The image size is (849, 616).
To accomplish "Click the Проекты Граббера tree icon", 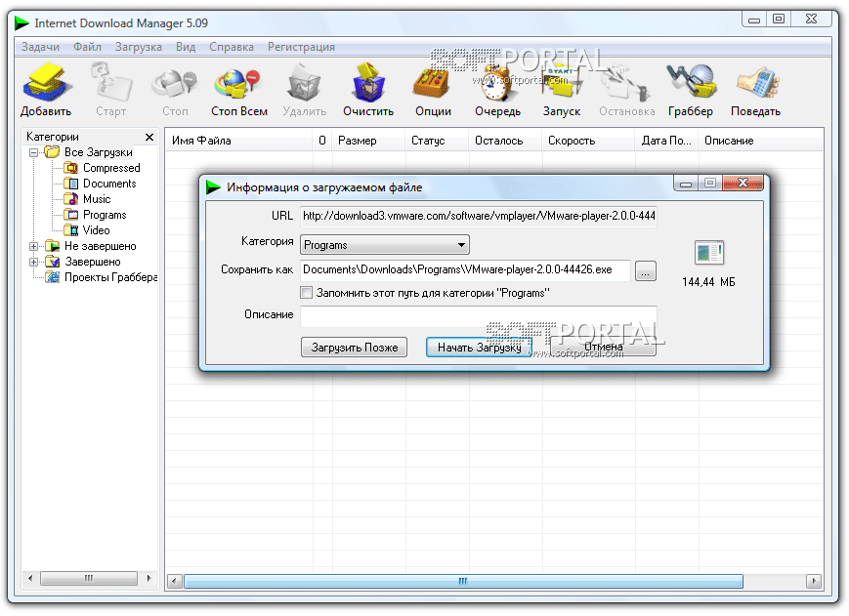I will pyautogui.click(x=53, y=277).
